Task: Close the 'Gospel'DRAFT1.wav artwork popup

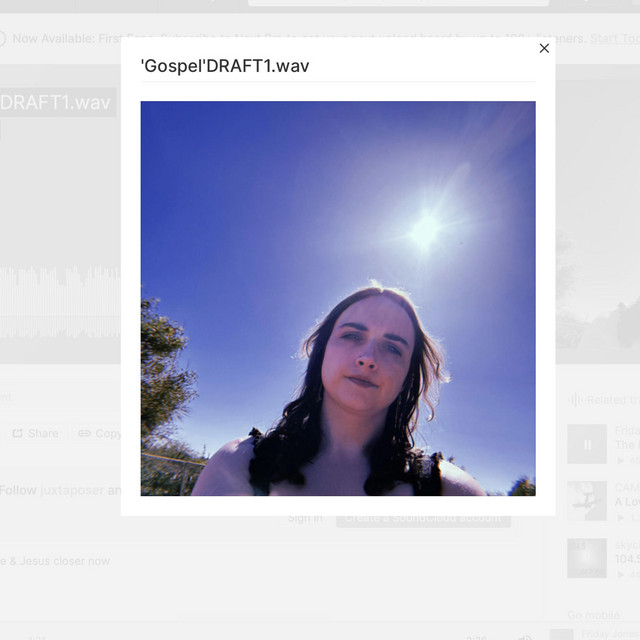Action: tap(544, 48)
